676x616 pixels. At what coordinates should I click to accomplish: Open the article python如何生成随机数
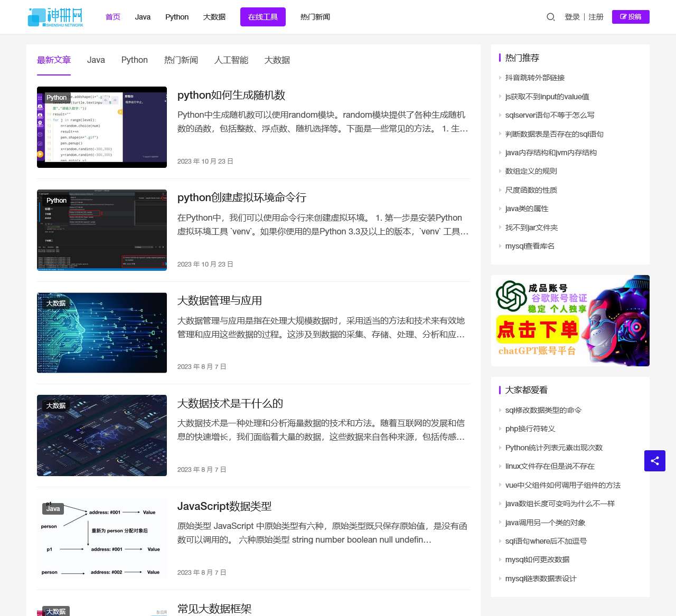point(231,95)
